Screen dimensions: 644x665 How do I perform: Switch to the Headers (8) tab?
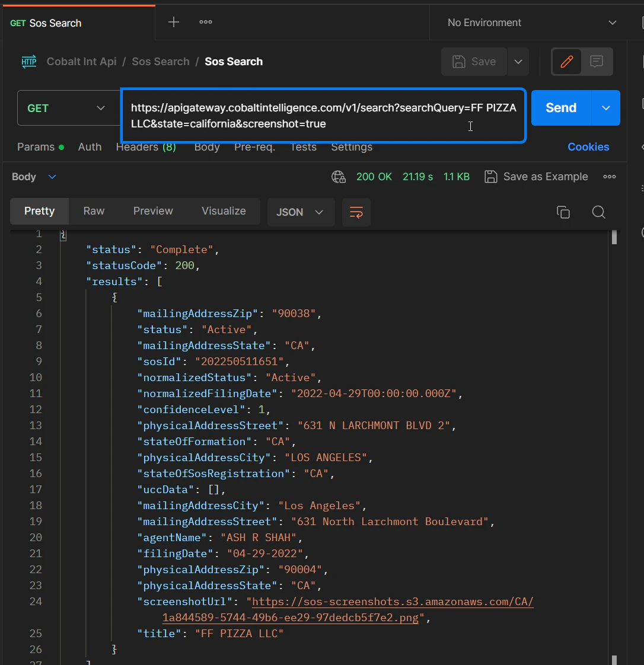(145, 147)
